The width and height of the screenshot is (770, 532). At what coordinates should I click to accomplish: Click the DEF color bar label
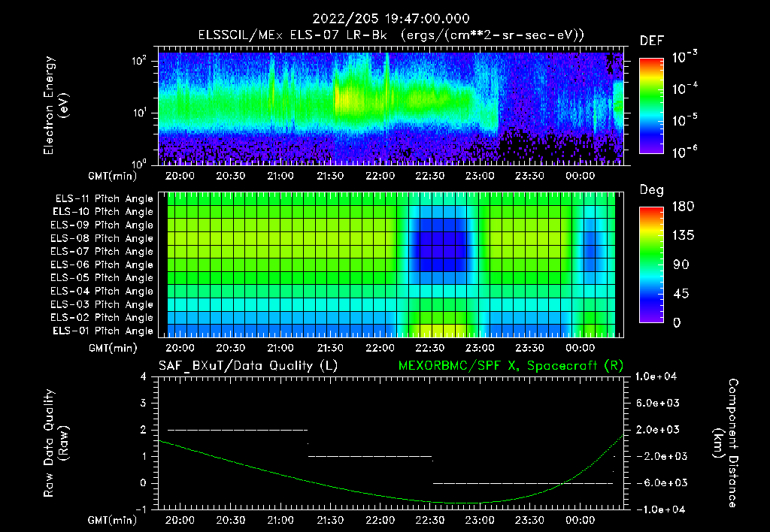pos(652,41)
